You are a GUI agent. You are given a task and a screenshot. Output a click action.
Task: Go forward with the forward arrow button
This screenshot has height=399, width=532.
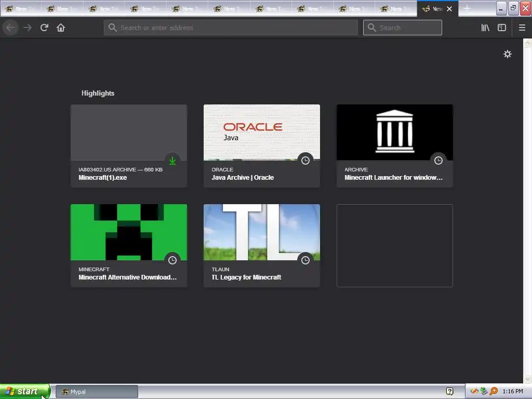pyautogui.click(x=28, y=28)
